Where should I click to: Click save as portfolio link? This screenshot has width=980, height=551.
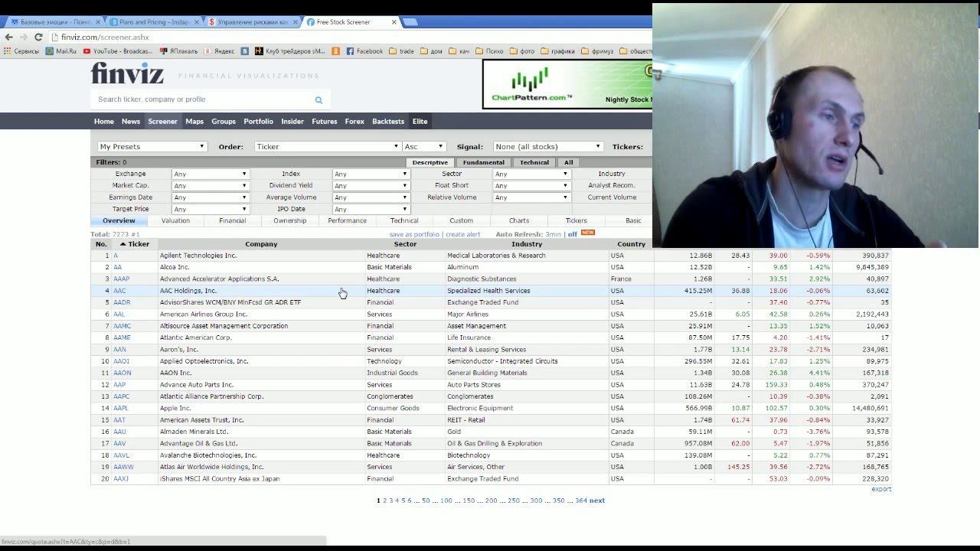coord(414,234)
